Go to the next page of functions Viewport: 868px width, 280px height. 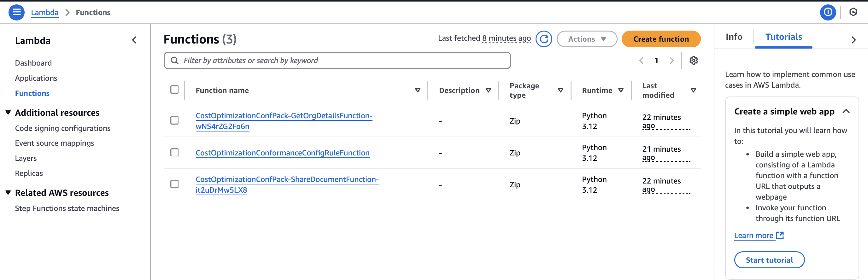(x=672, y=61)
